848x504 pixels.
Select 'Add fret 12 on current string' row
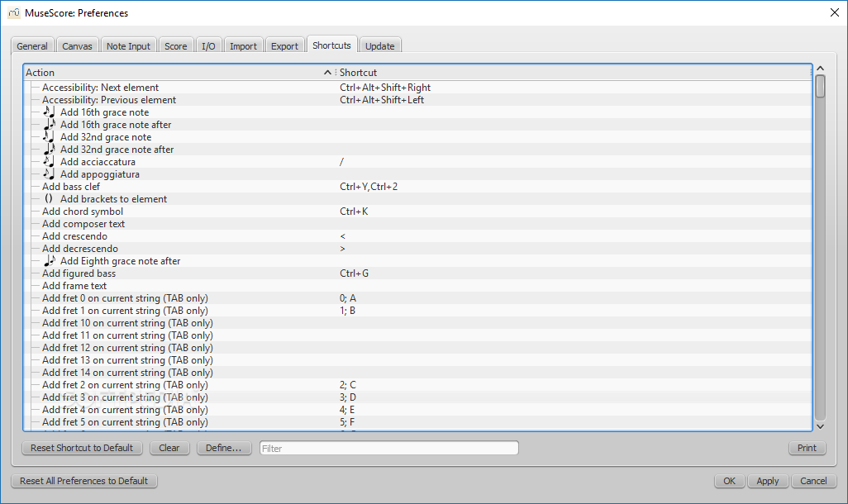point(417,348)
